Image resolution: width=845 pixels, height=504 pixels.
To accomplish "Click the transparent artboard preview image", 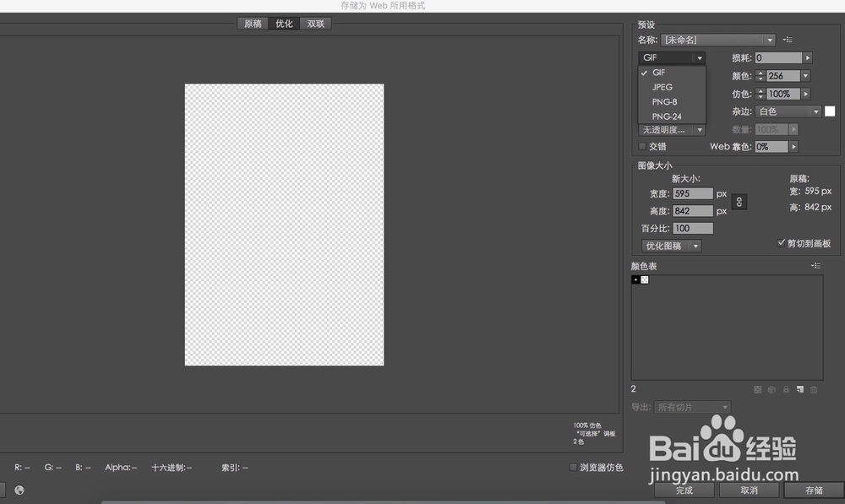I will pyautogui.click(x=285, y=225).
